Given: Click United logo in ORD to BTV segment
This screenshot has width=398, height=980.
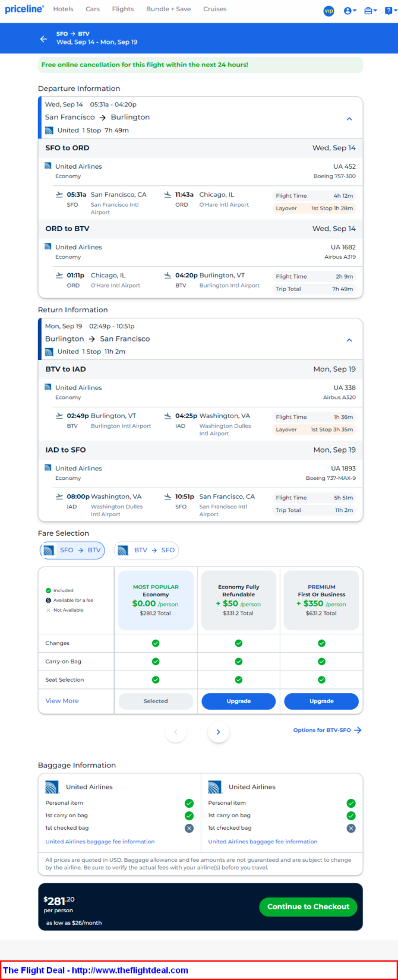Looking at the screenshot, I should (x=48, y=246).
